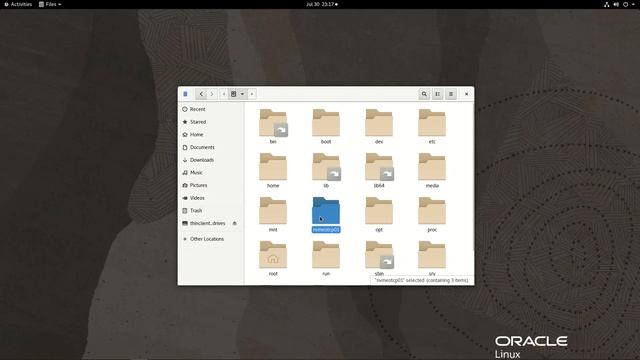
Task: Open Videos in the sidebar
Action: pyautogui.click(x=211, y=198)
